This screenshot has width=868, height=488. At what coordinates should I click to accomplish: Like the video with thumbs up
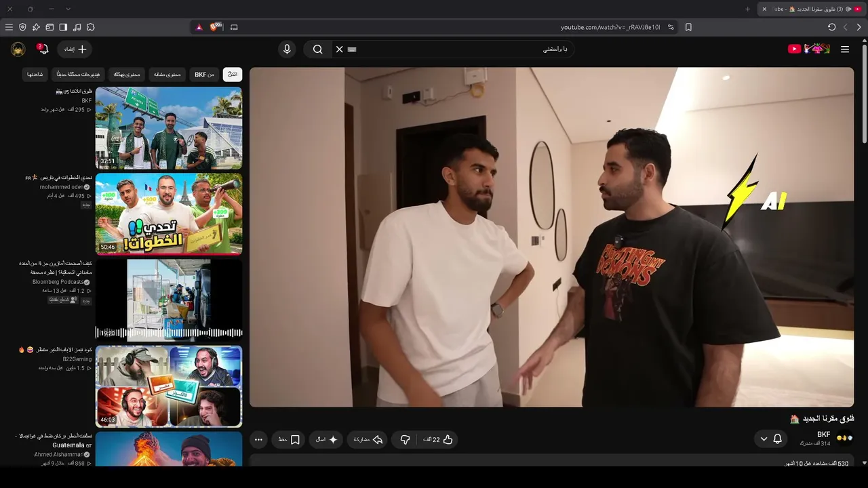(x=438, y=440)
